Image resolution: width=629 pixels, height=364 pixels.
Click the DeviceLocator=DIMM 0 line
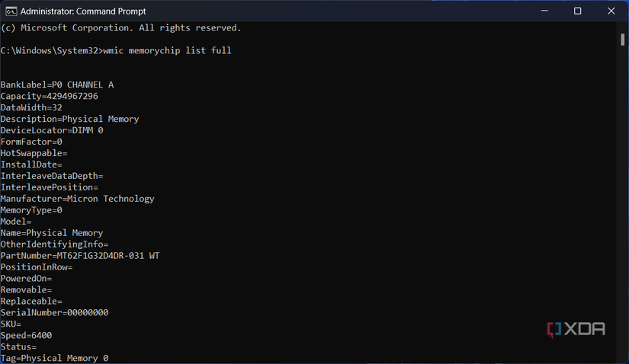52,130
